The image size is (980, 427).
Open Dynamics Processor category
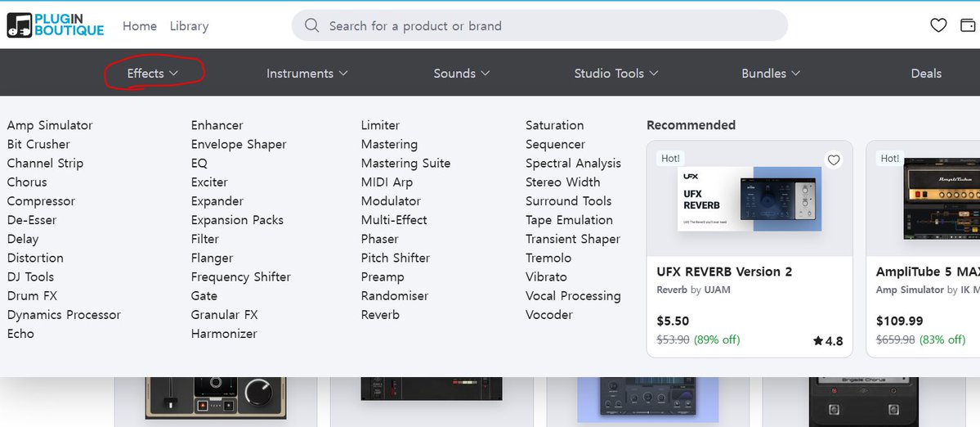64,314
